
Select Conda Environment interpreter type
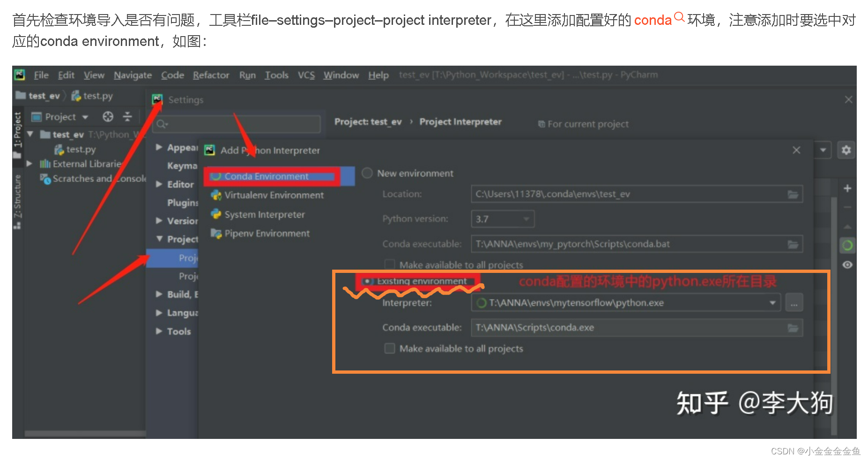(279, 176)
